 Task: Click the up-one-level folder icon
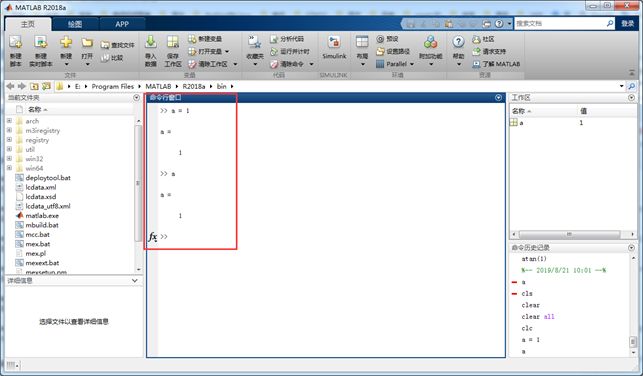point(34,86)
